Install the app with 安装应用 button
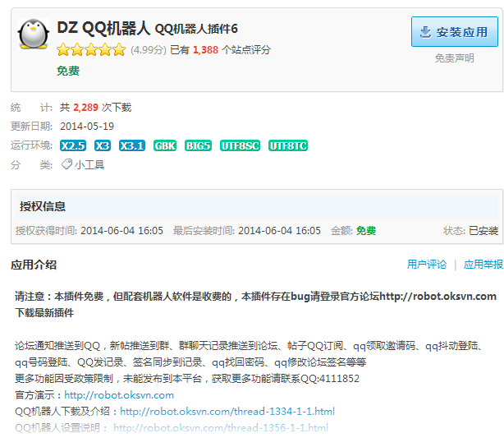 tap(455, 32)
